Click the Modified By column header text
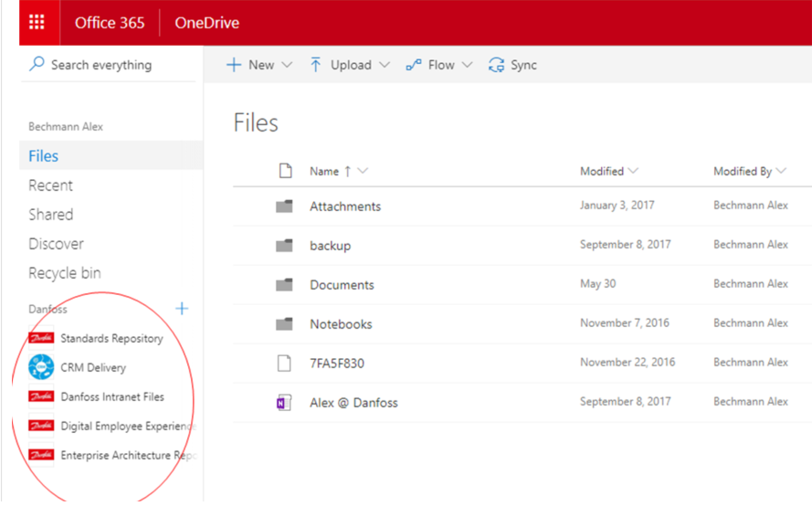 (743, 171)
